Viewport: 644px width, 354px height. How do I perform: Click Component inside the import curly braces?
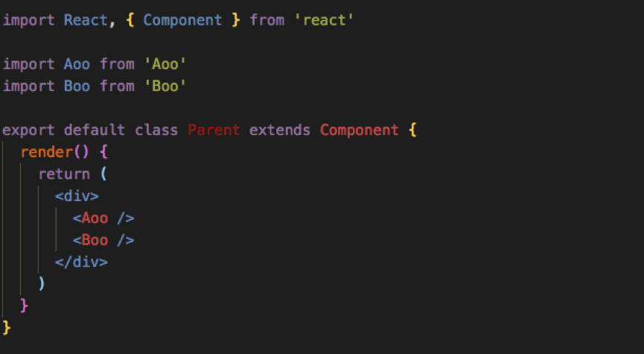pos(182,20)
